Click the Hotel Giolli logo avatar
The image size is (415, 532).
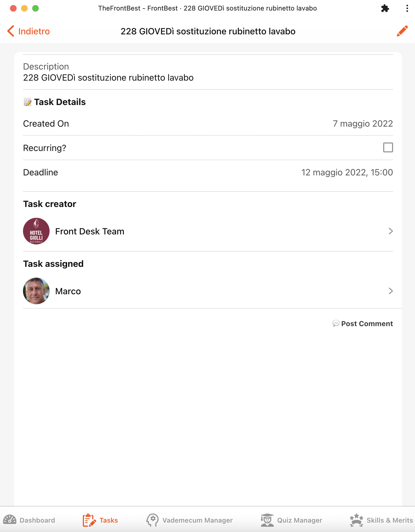(36, 231)
